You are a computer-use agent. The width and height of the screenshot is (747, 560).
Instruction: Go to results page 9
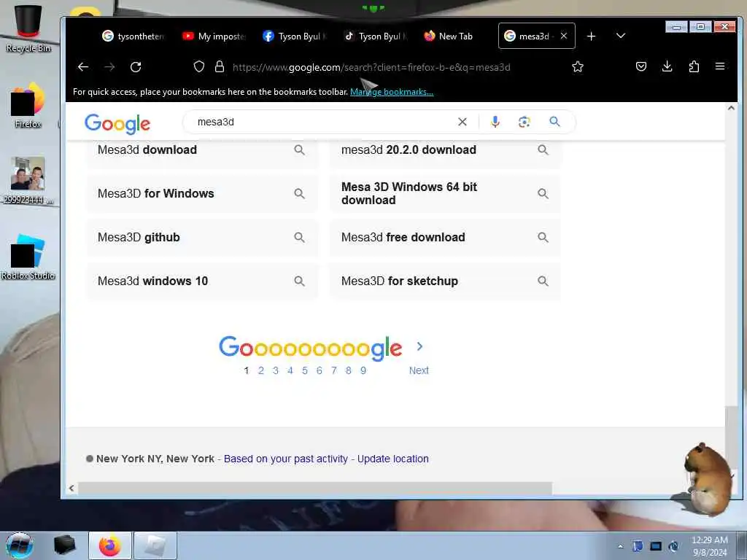[363, 370]
